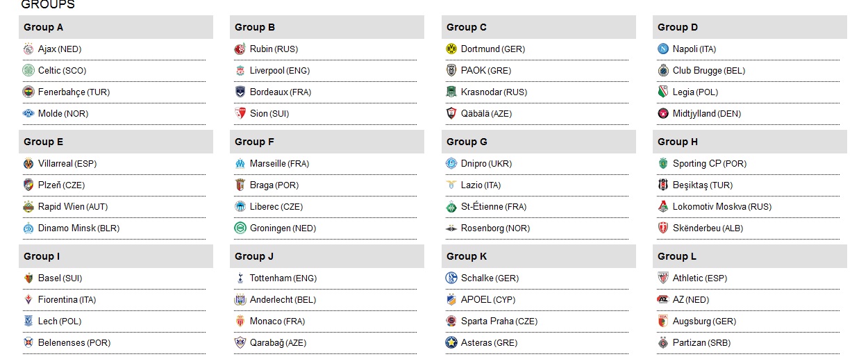868x359 pixels.
Task: Click the Schalke club crest icon
Action: tap(451, 278)
